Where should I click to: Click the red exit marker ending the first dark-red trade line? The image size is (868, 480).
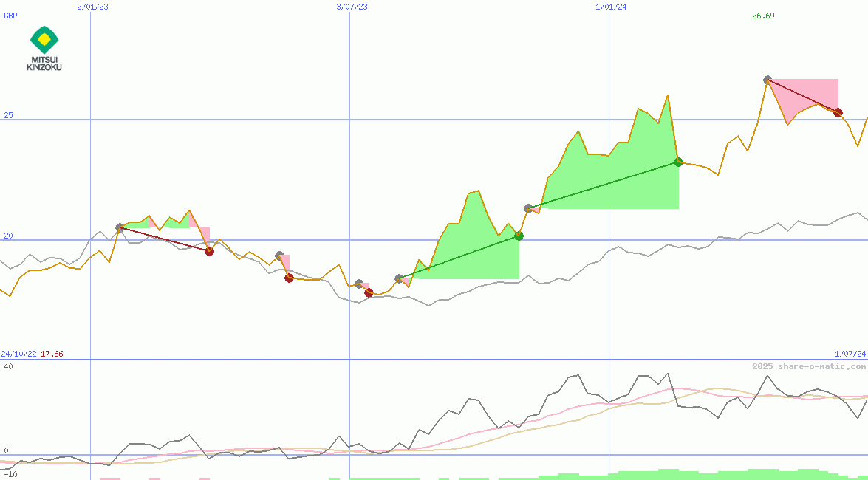[209, 251]
